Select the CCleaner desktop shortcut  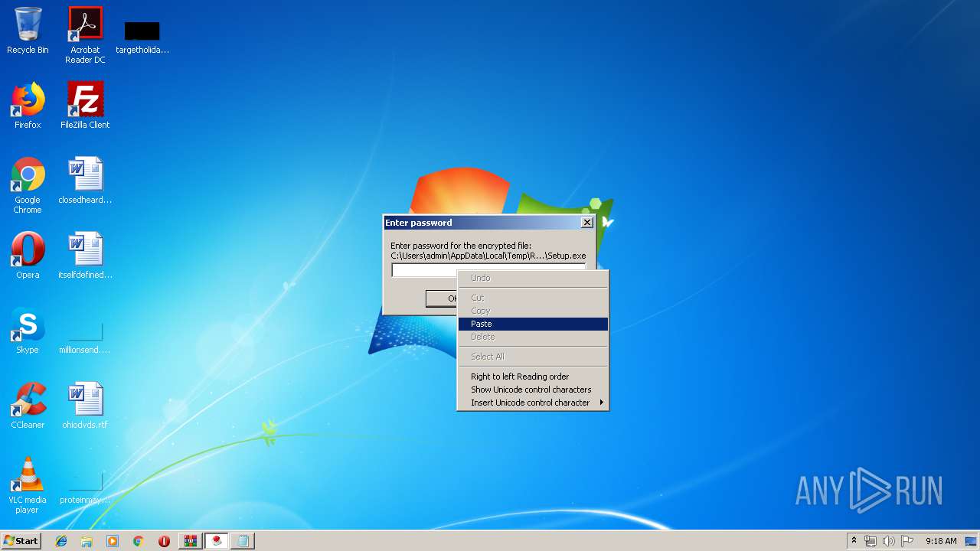(28, 406)
